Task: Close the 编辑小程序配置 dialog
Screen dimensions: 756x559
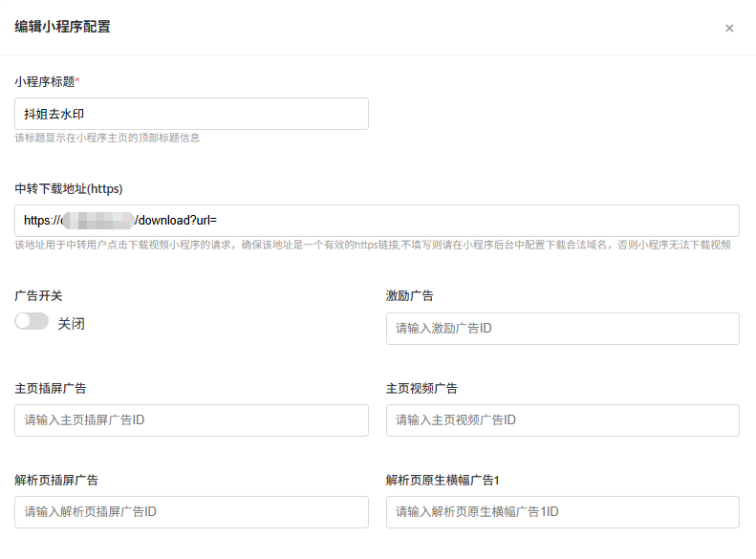Action: (729, 28)
